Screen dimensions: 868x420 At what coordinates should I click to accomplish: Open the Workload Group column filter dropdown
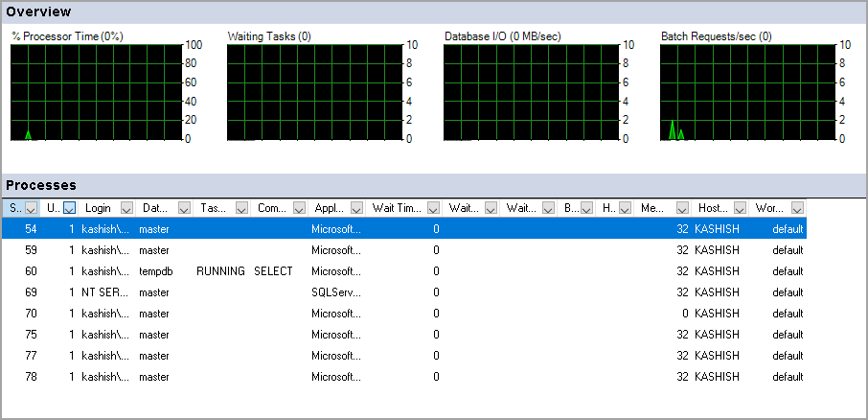pos(797,208)
